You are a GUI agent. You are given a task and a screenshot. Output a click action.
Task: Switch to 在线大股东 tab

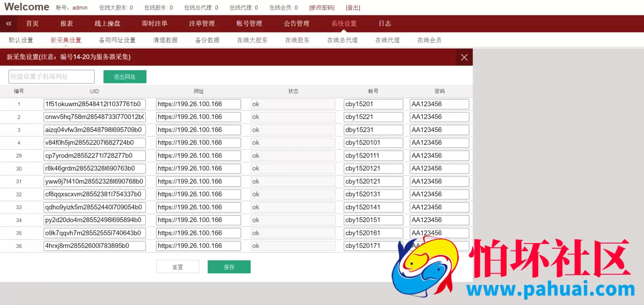[x=252, y=40]
